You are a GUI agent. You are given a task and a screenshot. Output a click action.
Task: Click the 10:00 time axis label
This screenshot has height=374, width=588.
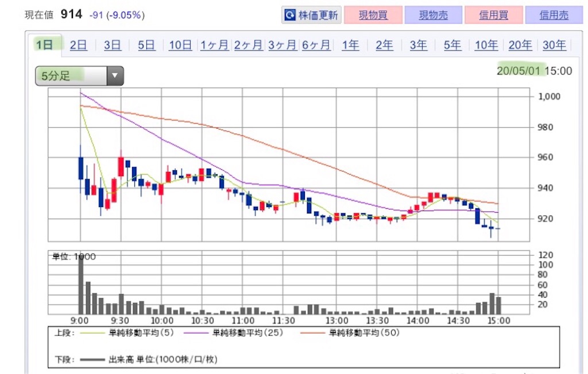tap(162, 321)
